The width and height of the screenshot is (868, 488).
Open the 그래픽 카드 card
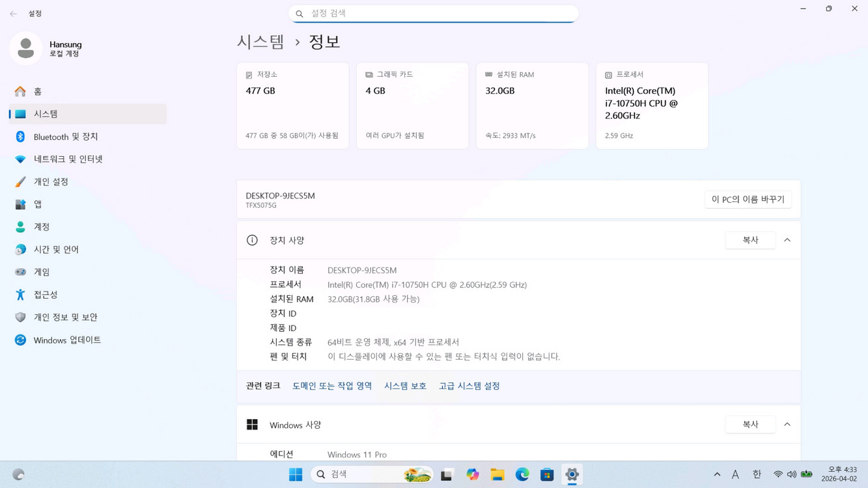tap(412, 105)
